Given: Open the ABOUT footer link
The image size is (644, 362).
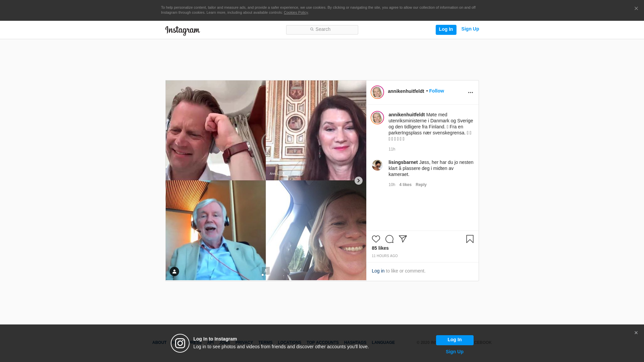Looking at the screenshot, I should [159, 343].
